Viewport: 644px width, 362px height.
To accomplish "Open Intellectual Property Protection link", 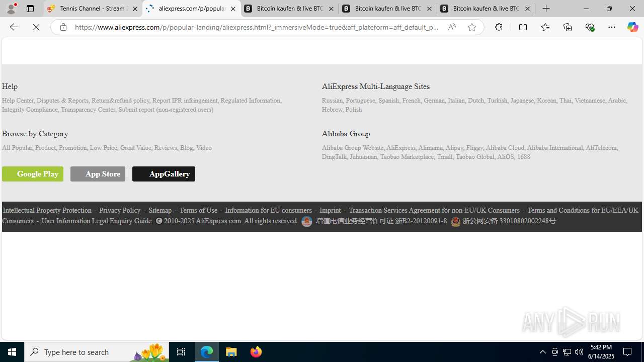I will 47,211.
